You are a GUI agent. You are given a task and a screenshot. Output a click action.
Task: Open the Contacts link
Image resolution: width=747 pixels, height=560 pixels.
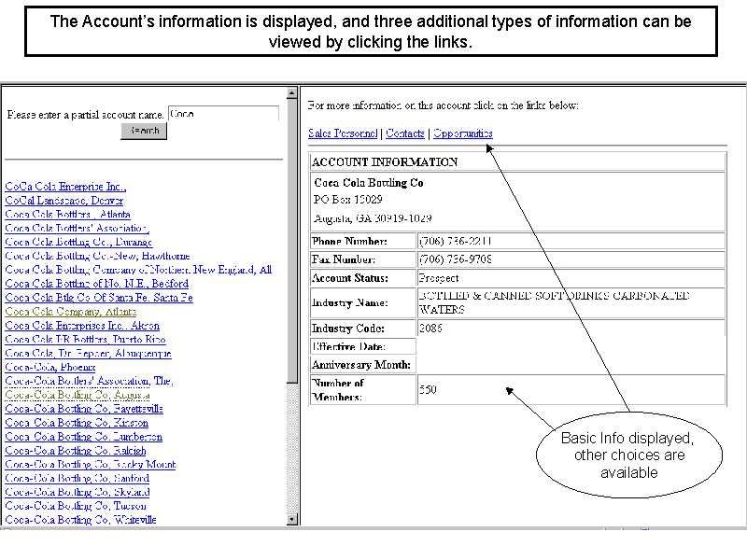point(405,133)
